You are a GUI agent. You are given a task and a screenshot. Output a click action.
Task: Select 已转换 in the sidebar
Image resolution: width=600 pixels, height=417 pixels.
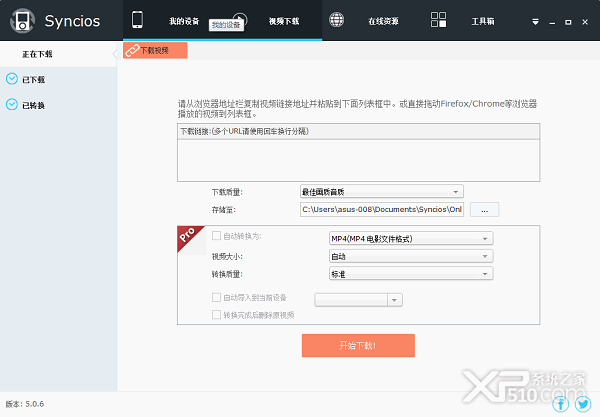pyautogui.click(x=58, y=105)
